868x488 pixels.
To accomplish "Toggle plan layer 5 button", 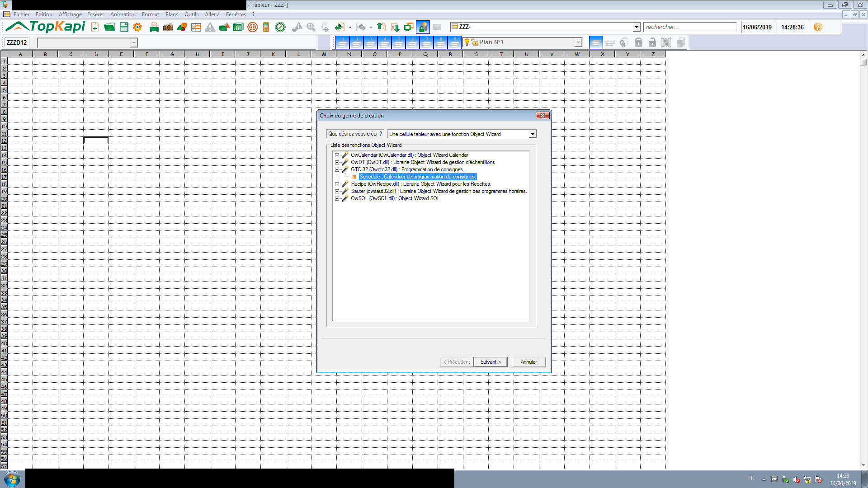I will coord(398,42).
